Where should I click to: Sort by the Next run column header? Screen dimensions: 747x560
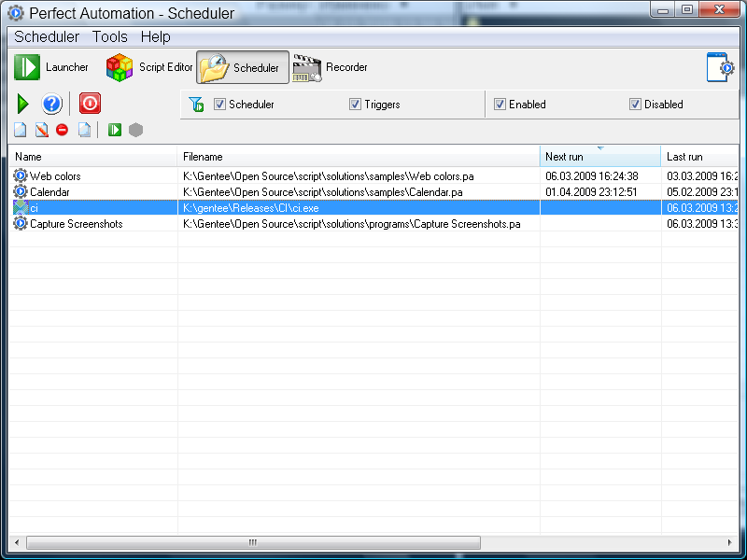pyautogui.click(x=600, y=157)
